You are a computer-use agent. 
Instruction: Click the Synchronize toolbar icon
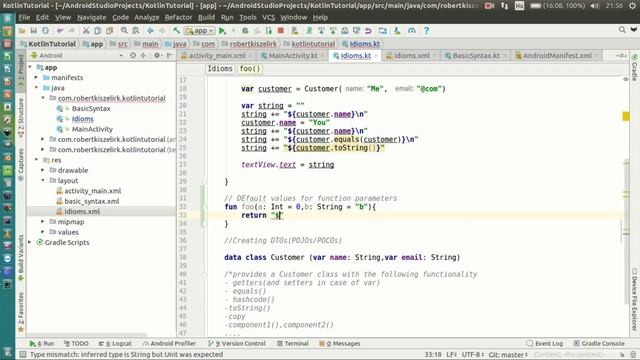click(45, 31)
